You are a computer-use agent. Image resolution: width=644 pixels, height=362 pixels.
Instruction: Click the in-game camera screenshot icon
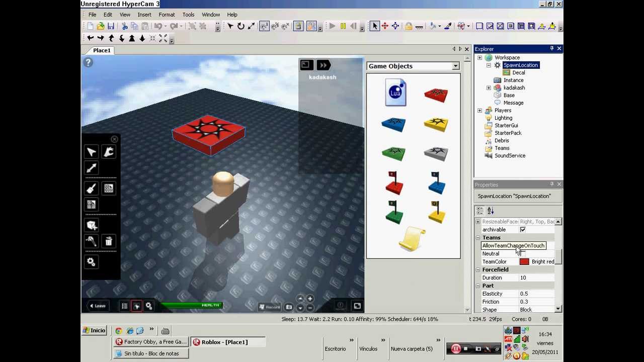[x=289, y=307]
